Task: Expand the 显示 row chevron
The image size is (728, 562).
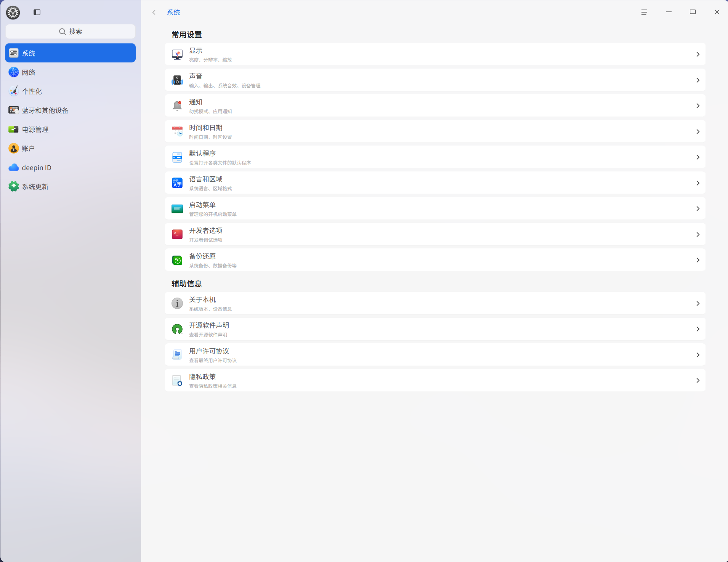Action: (698, 54)
